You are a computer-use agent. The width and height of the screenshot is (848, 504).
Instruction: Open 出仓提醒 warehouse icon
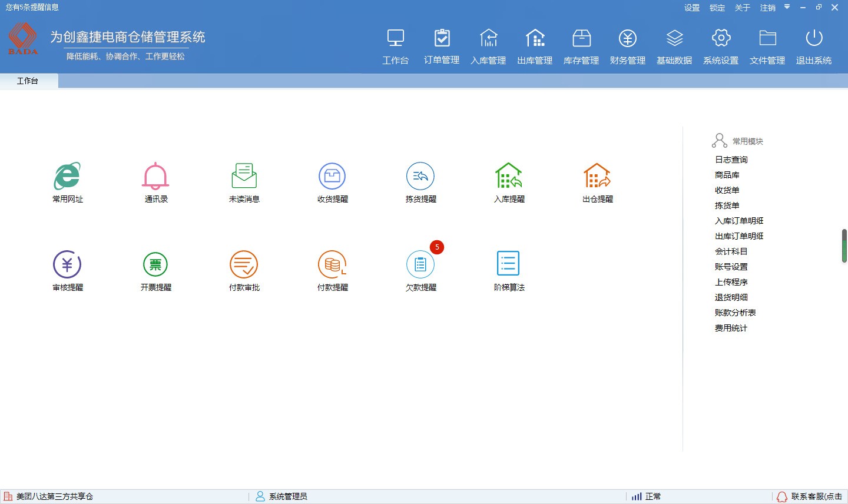pos(597,175)
